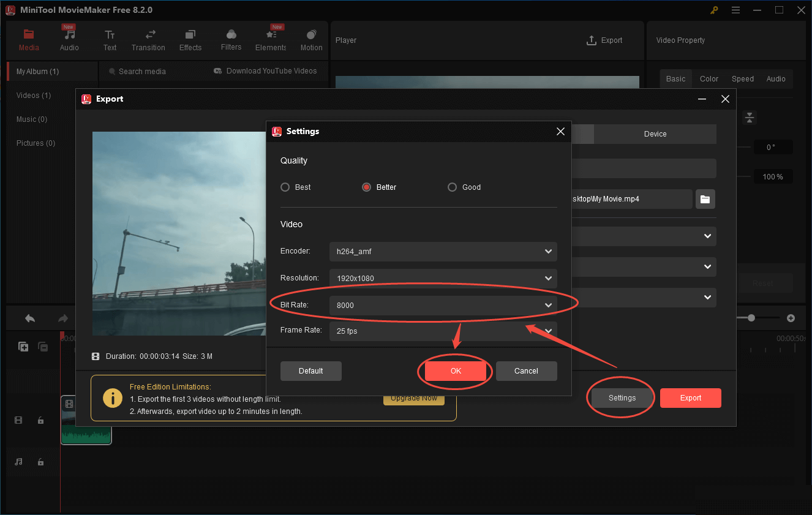812x515 pixels.
Task: Click the add track icon in timeline
Action: [23, 347]
